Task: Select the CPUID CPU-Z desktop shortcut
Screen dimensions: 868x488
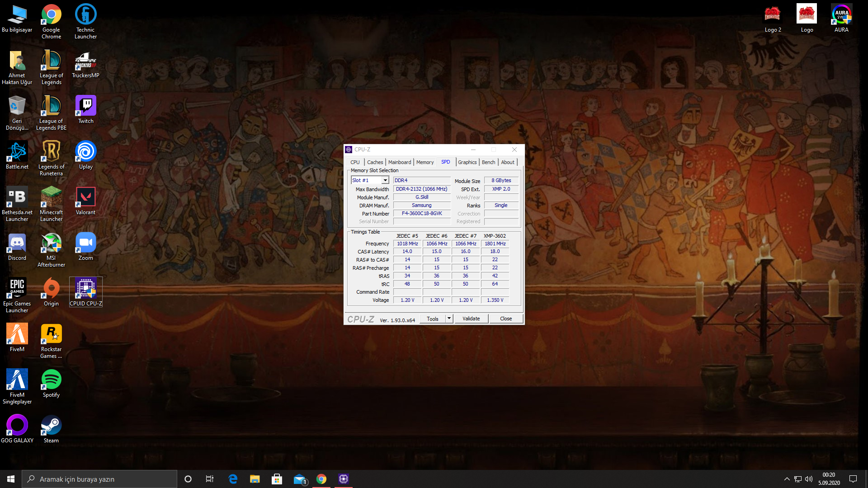Action: point(85,292)
